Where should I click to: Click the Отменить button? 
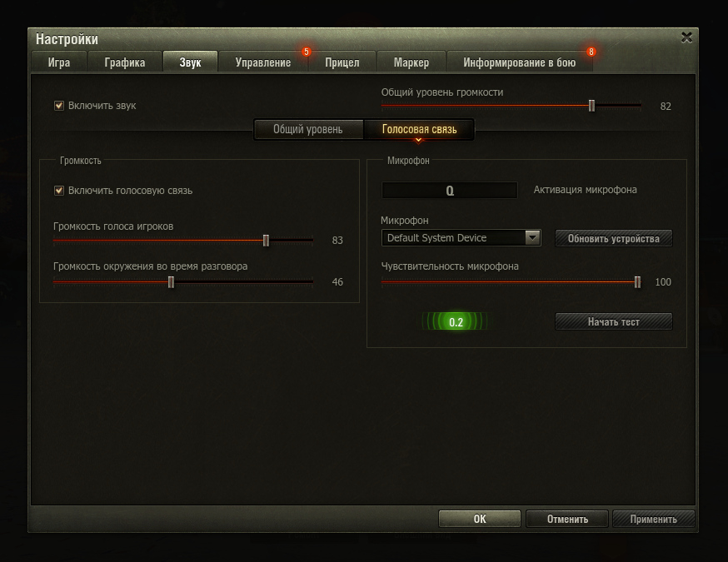(567, 519)
